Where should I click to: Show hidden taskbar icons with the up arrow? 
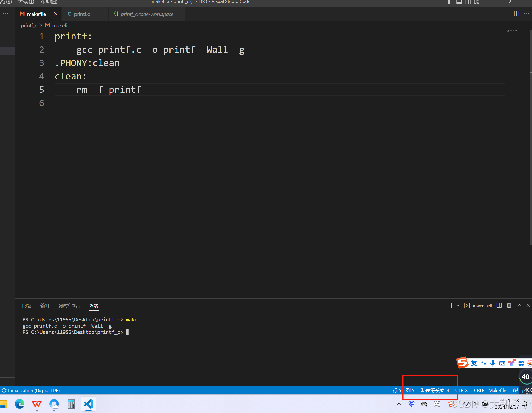coord(399,404)
